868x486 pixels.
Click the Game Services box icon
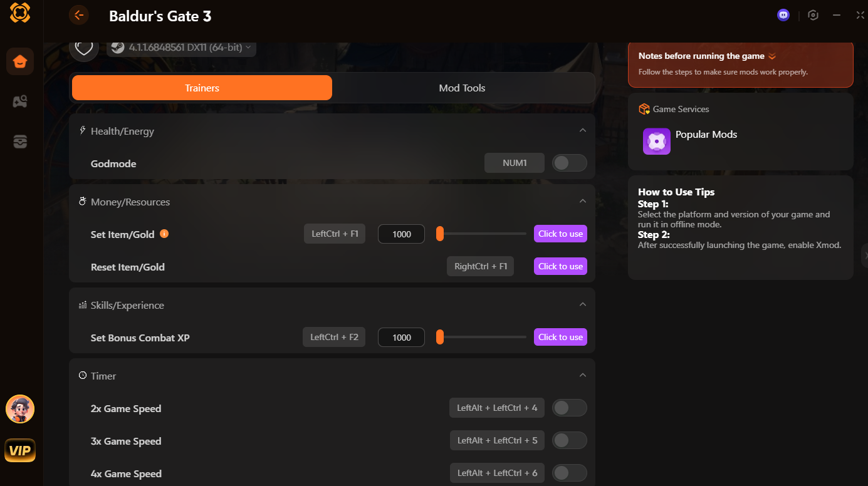[x=644, y=109]
